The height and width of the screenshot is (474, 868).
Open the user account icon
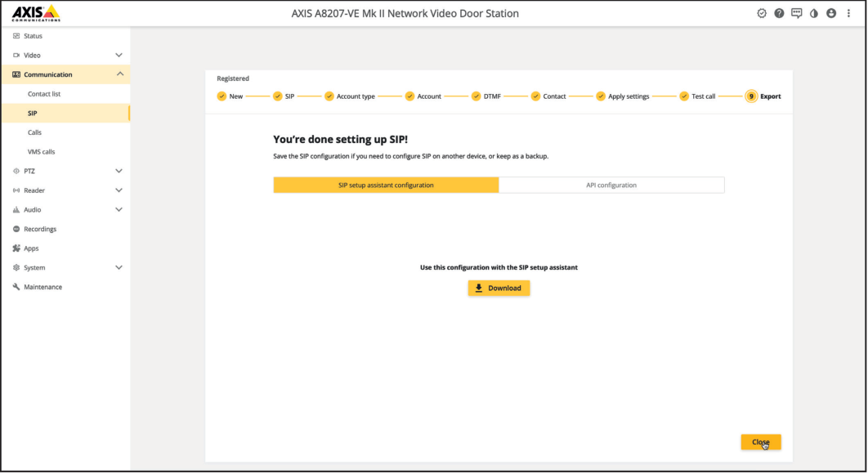(831, 14)
